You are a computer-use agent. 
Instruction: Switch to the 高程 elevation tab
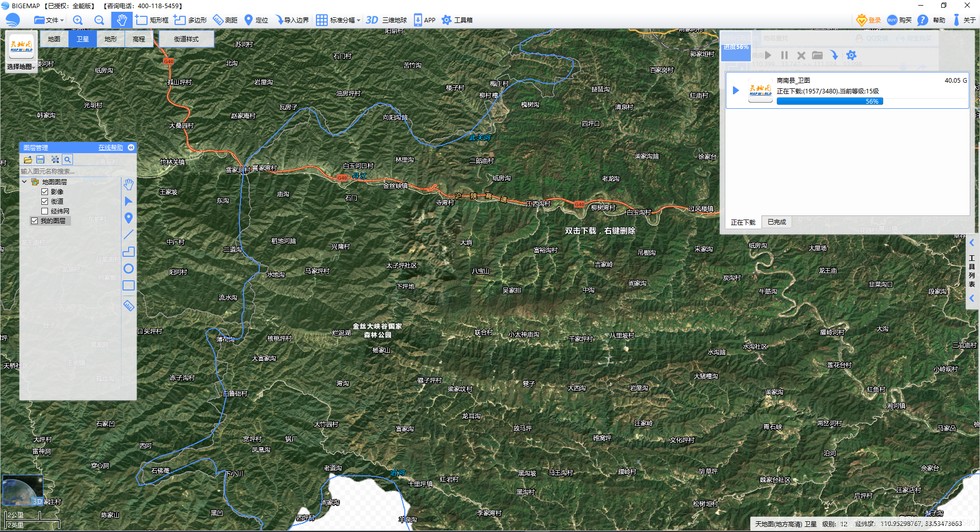(139, 39)
